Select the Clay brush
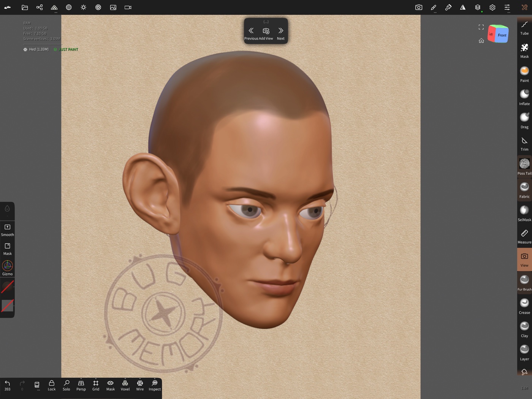 pyautogui.click(x=524, y=329)
